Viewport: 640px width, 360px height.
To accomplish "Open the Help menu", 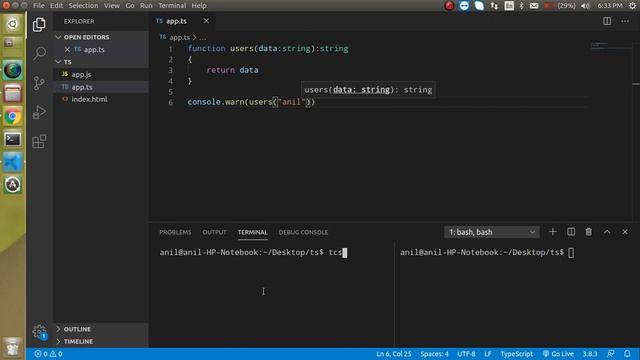I will [199, 6].
